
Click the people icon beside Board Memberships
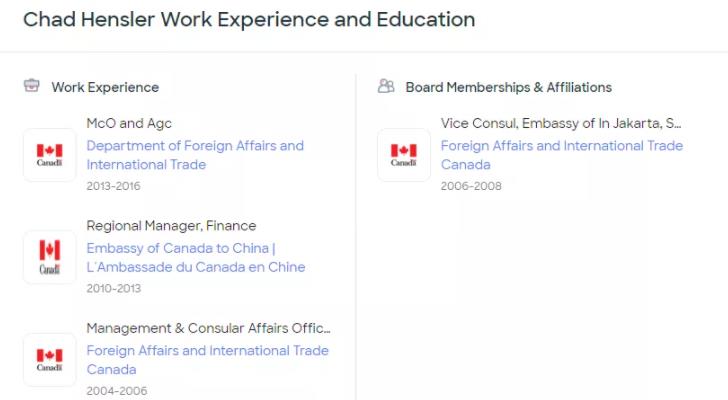pyautogui.click(x=386, y=86)
